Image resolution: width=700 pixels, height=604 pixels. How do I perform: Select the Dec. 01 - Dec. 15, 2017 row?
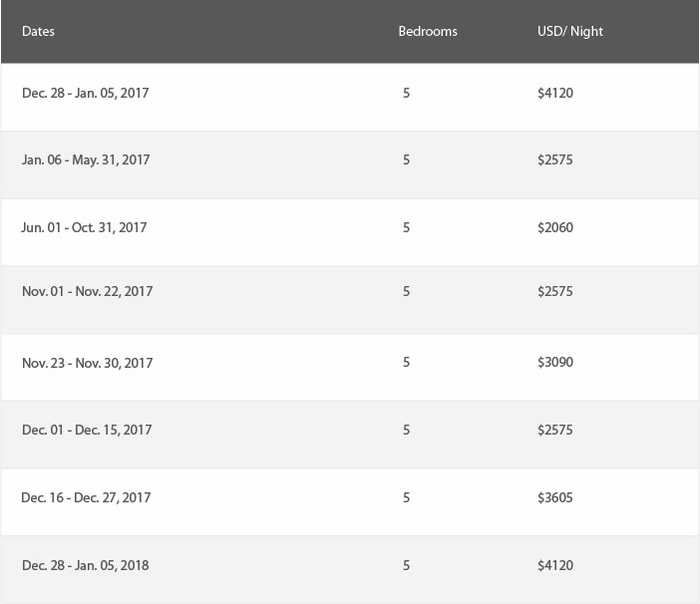coord(350,434)
